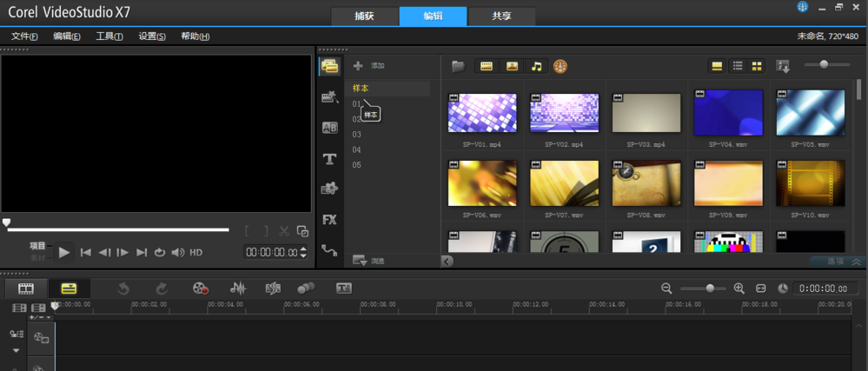Click the Redo arrow in timeline toolbar

click(x=162, y=288)
